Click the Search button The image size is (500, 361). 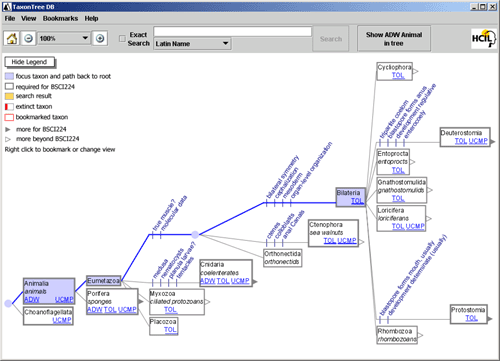coord(331,39)
